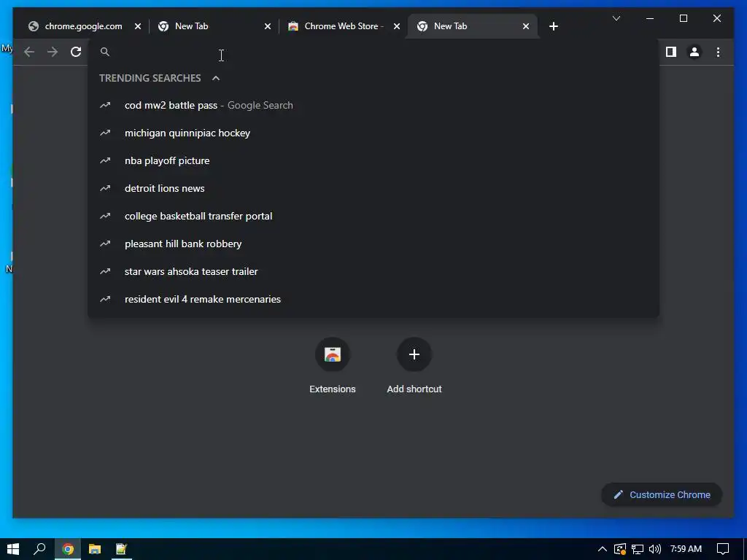Select 'michigan quinnipiac hockey' suggestion
Viewport: 747px width, 560px height.
pos(373,133)
